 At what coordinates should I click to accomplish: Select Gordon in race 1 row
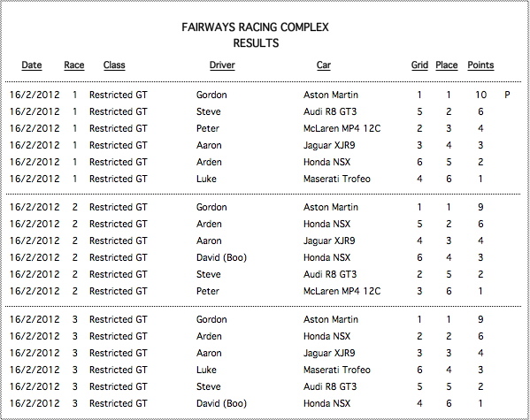pyautogui.click(x=211, y=95)
